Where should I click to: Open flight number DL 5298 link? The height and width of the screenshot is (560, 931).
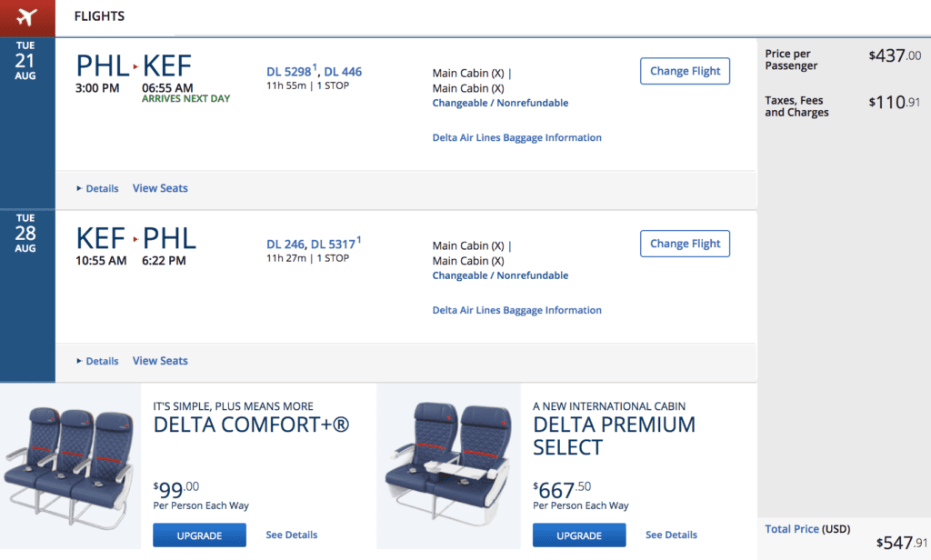[x=289, y=72]
